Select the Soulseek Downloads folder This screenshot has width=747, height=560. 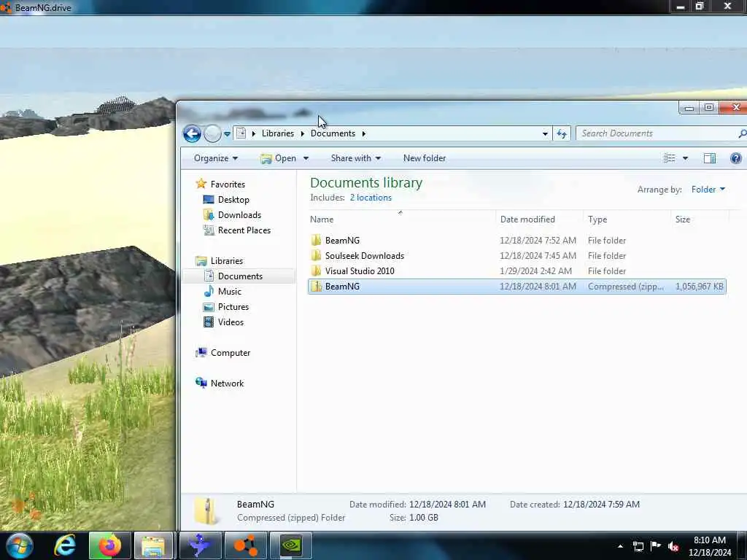[x=517, y=256]
